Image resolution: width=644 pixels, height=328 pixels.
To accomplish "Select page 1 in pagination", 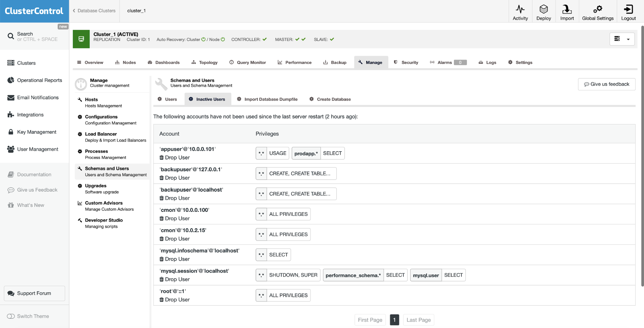I will tap(394, 320).
